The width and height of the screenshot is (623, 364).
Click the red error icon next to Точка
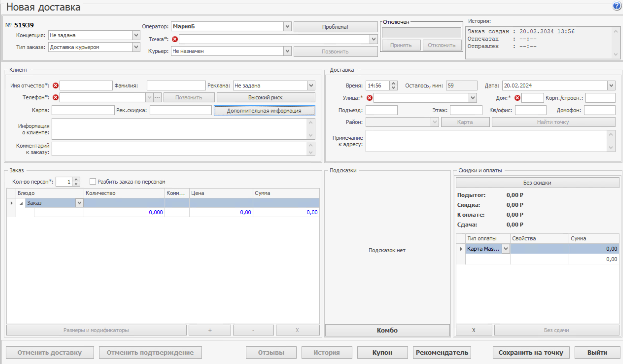coord(175,39)
